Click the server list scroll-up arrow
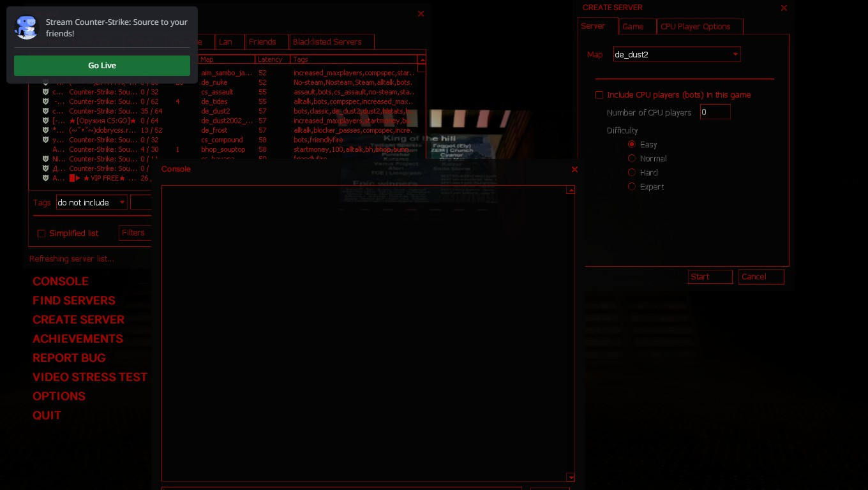868x490 pixels. pyautogui.click(x=421, y=59)
